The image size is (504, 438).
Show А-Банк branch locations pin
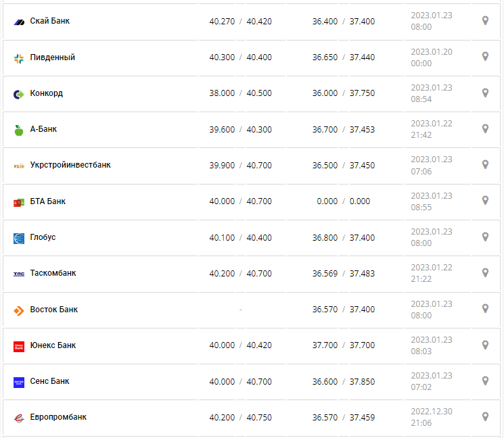click(485, 128)
